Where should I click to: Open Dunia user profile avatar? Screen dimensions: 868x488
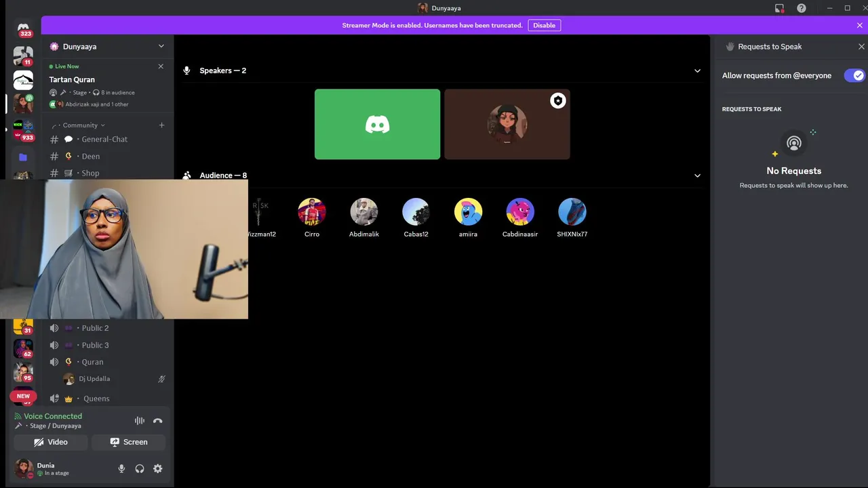[24, 468]
